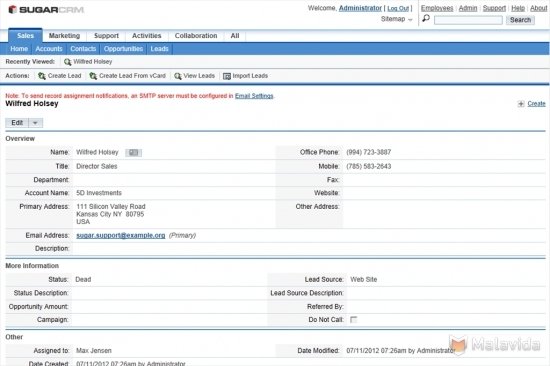
Task: Open the top-right Support link
Action: [494, 8]
